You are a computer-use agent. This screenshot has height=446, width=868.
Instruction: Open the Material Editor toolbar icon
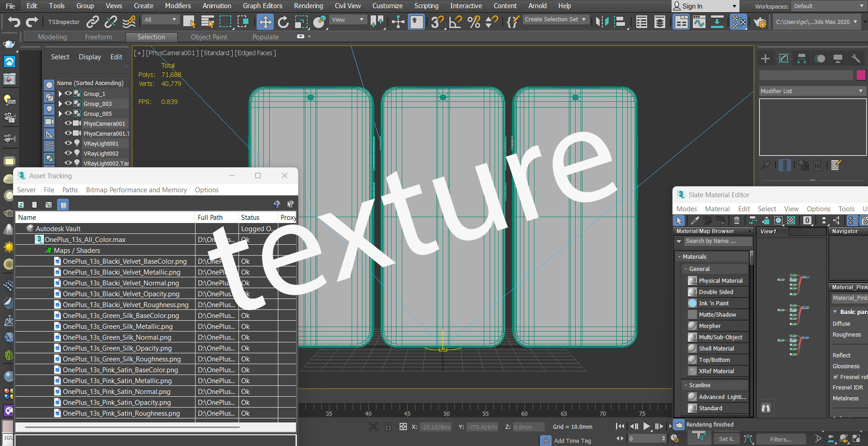click(x=739, y=22)
